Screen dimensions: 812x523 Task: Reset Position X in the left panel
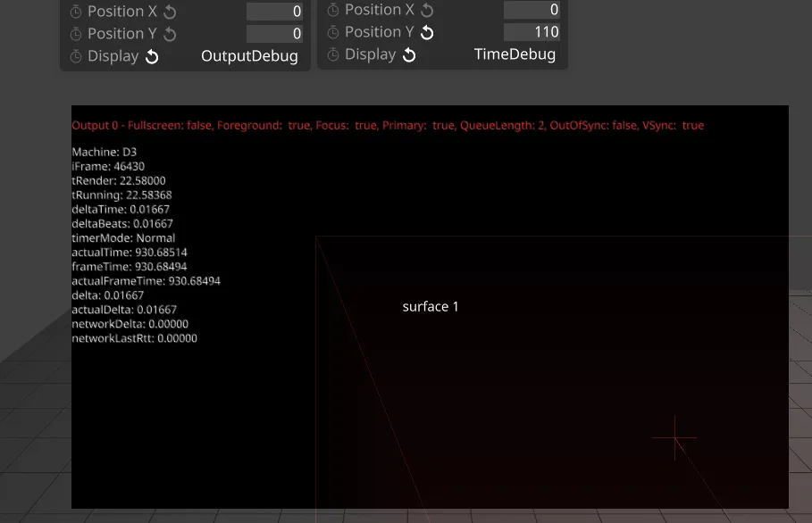171,12
